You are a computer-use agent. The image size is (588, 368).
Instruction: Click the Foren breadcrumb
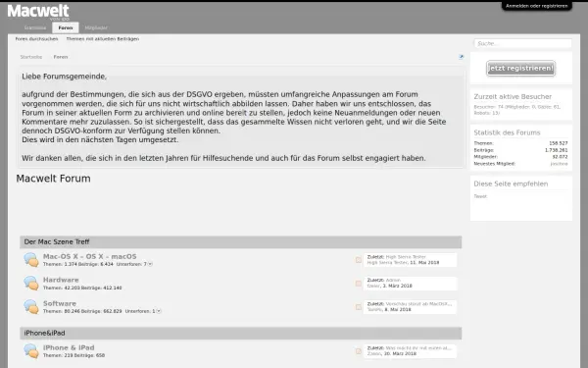(x=61, y=57)
